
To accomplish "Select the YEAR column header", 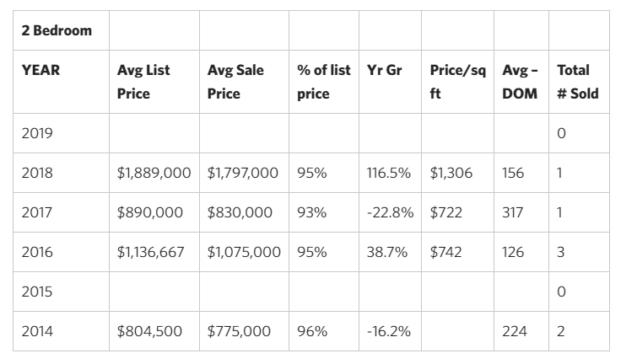I will (61, 82).
